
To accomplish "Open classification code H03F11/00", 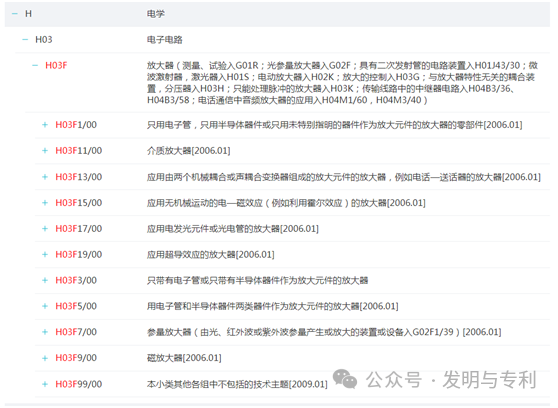I will click(79, 151).
